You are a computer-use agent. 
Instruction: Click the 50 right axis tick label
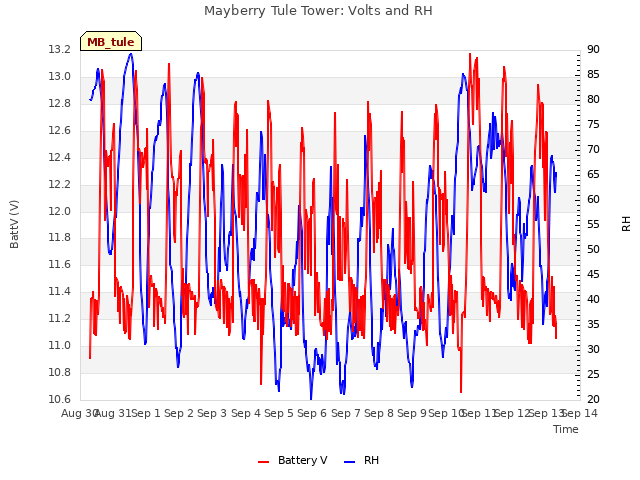593,249
